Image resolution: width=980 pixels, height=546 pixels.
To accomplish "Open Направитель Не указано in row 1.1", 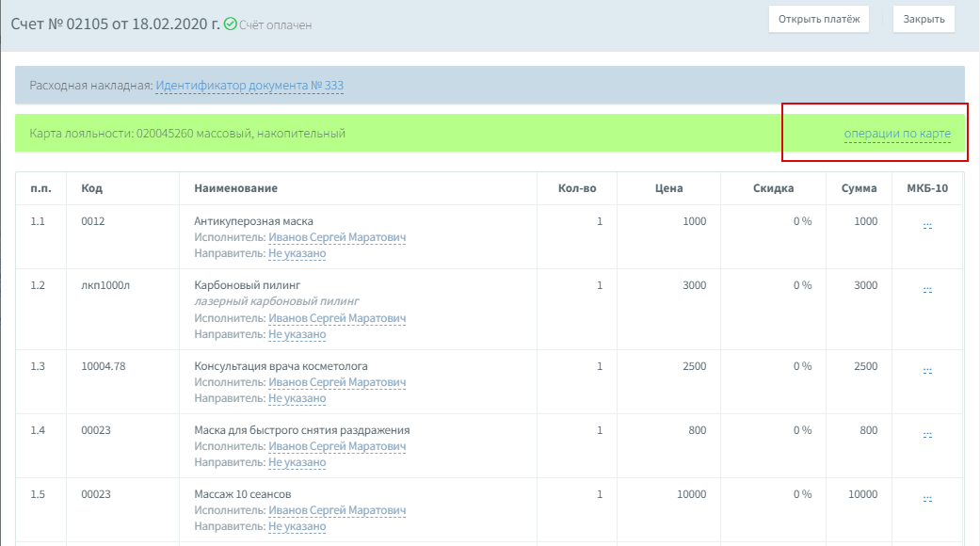I will [x=297, y=253].
